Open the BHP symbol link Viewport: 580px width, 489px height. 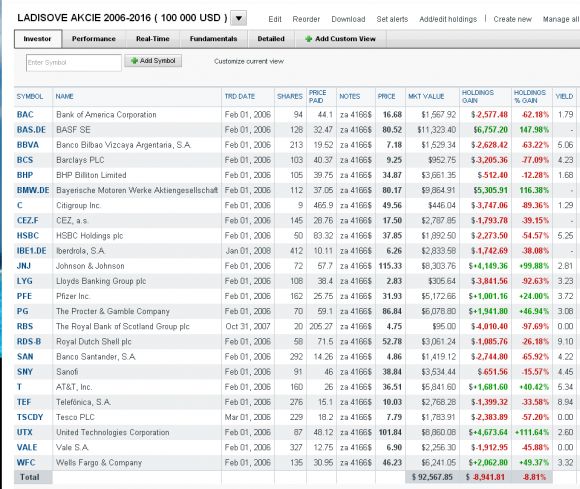coord(25,175)
